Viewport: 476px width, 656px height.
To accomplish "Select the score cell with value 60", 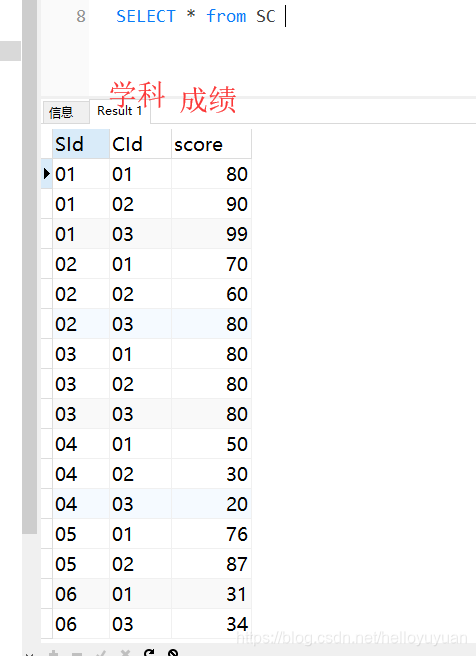I will pyautogui.click(x=211, y=294).
